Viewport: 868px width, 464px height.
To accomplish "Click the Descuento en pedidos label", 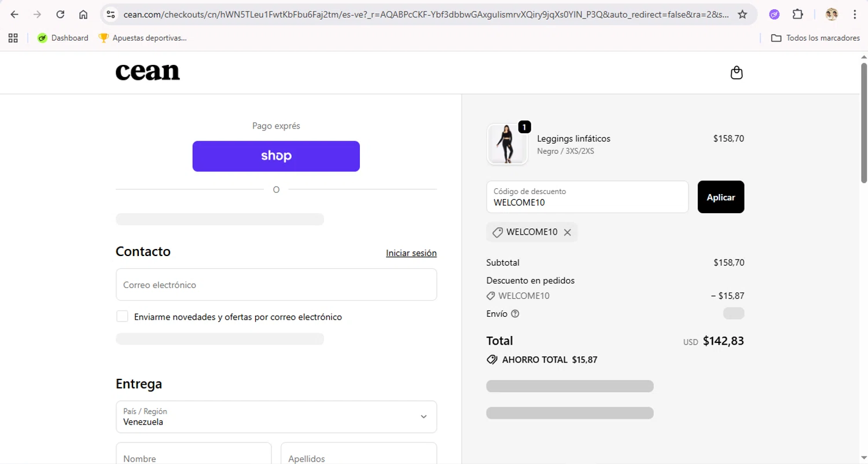I will tap(531, 280).
